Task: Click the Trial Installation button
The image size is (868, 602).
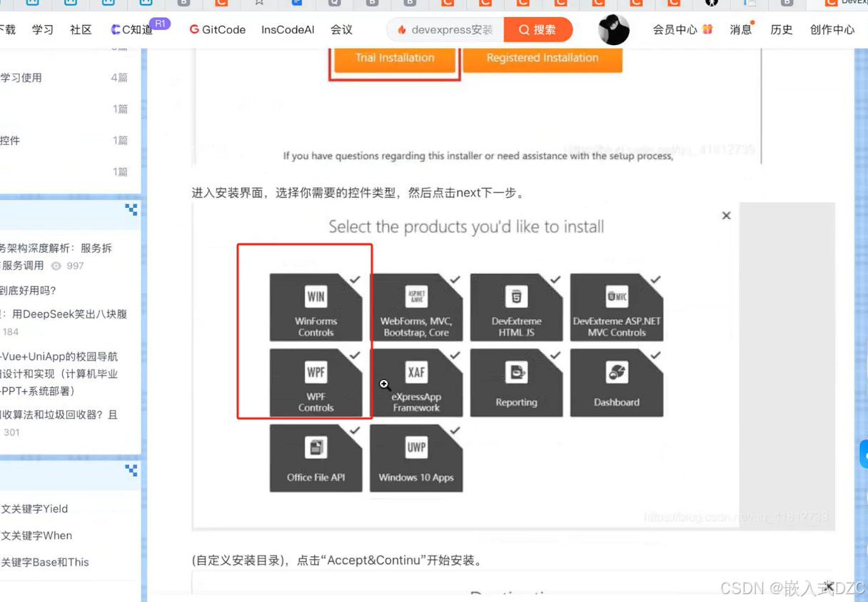Action: click(395, 58)
